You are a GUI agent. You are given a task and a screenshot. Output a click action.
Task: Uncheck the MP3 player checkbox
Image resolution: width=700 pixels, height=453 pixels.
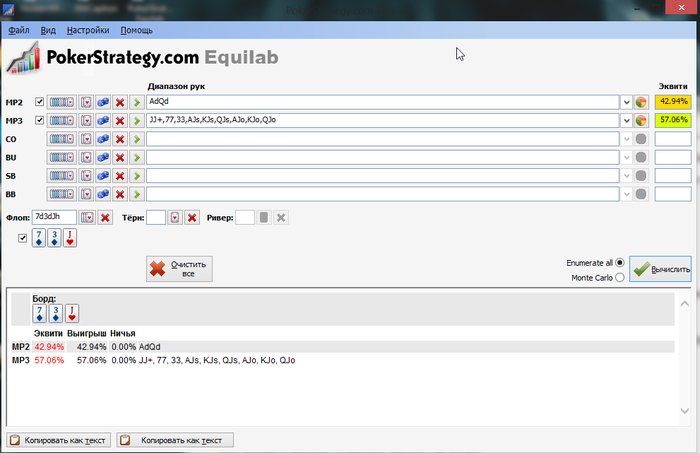pyautogui.click(x=39, y=120)
